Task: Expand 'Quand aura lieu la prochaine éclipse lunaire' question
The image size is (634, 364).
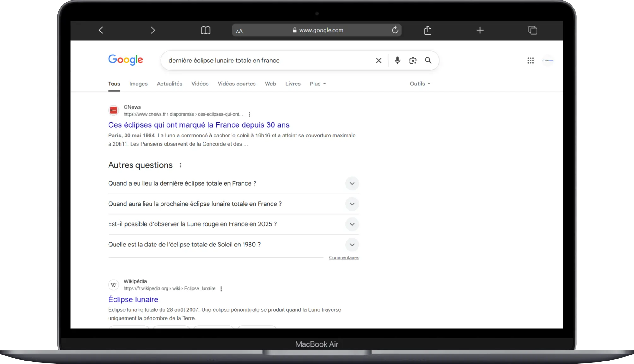Action: click(233, 204)
